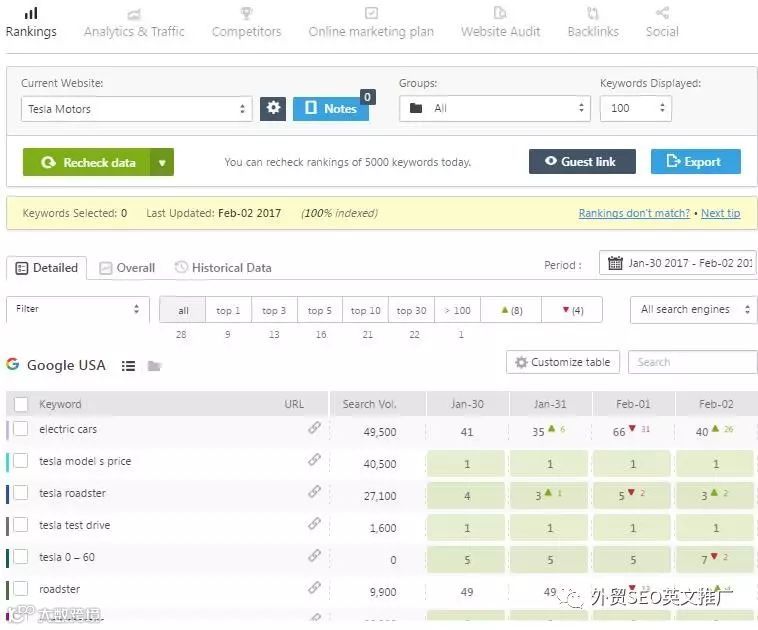The height and width of the screenshot is (630, 758).
Task: Click color tag of 'tesla 0 – 60' row
Action: pyautogui.click(x=7, y=558)
